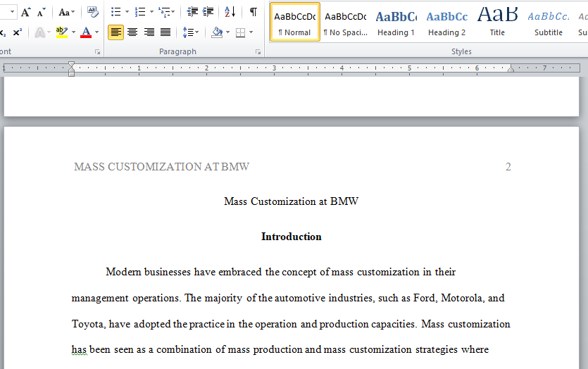Apply the Title style
Image resolution: width=588 pixels, height=369 pixels.
click(x=497, y=22)
